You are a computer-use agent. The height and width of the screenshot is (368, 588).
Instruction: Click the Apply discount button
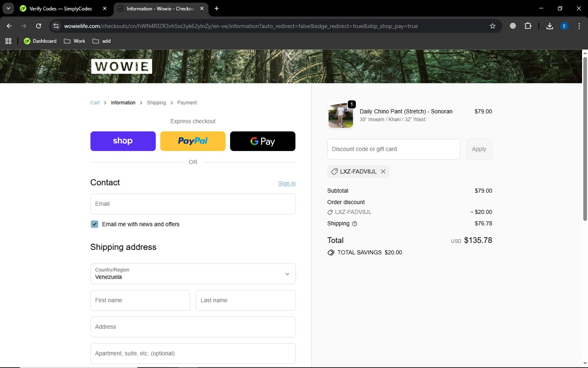click(479, 149)
